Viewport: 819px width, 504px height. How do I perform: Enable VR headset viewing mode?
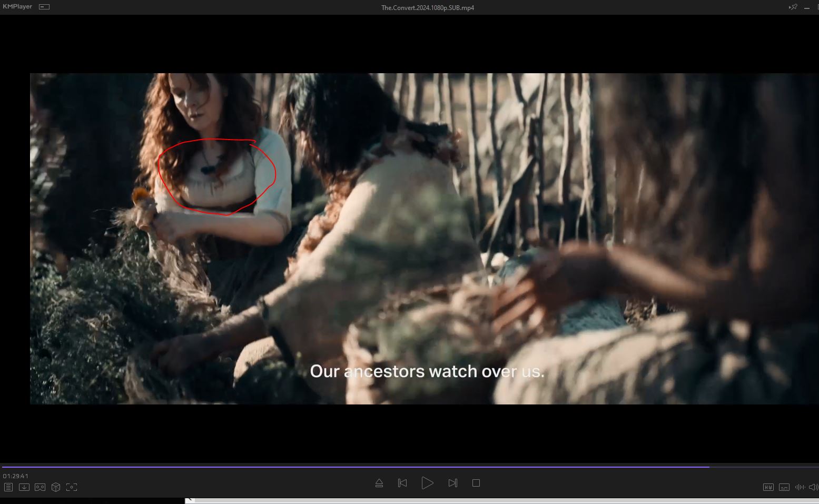click(x=40, y=487)
